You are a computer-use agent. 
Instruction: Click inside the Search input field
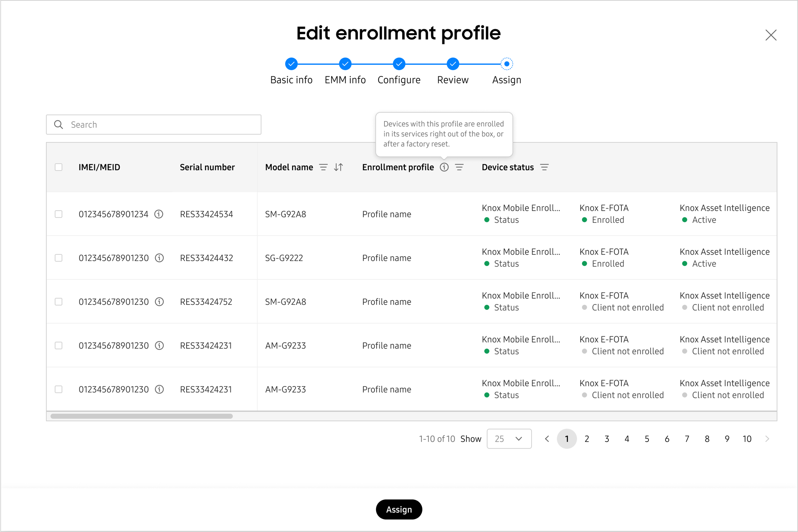click(154, 124)
